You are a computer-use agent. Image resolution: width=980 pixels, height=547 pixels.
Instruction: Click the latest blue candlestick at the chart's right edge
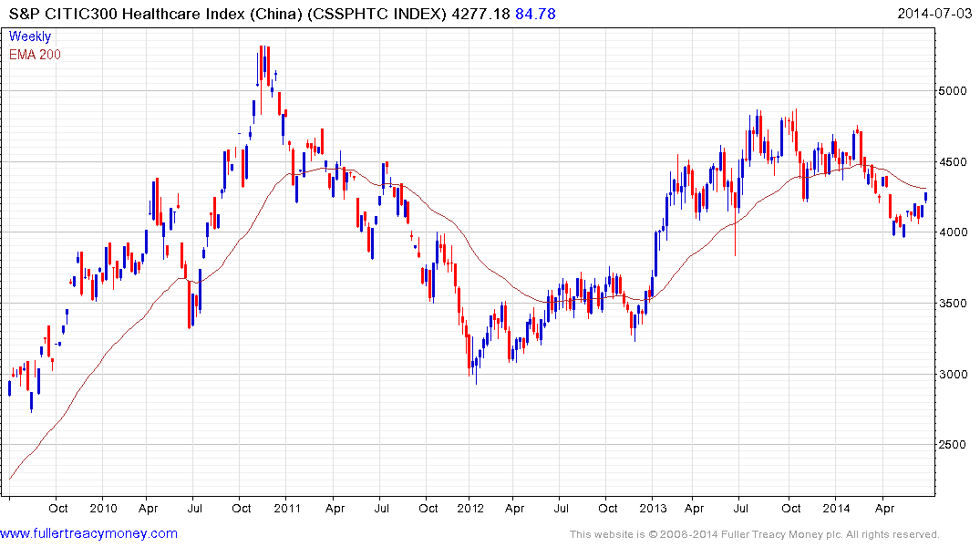pos(926,196)
